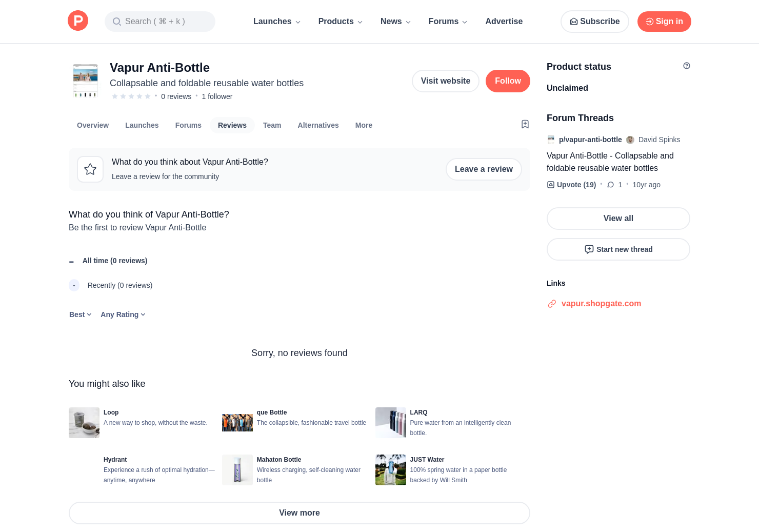759x532 pixels.
Task: Open vapur.shopgate.com link
Action: 601,304
